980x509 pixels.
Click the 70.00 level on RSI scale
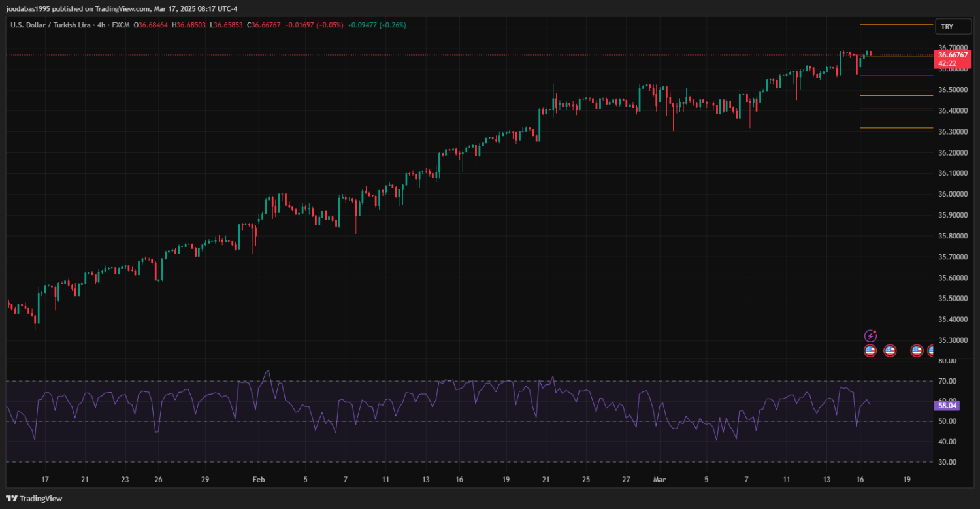pos(947,381)
